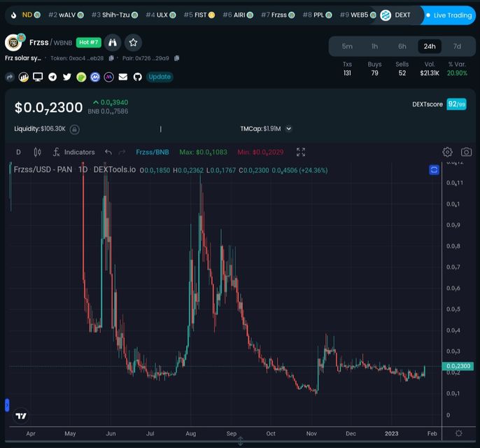Open the #6 AIRI hot pair
480x448 pixels.
tap(238, 15)
